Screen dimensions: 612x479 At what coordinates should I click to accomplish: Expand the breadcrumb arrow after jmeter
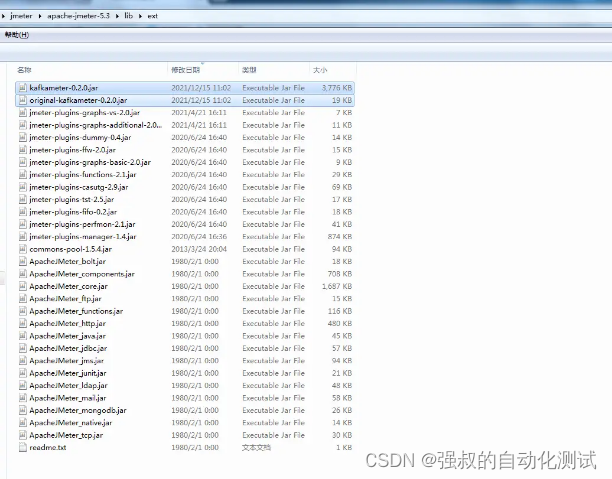(40, 16)
